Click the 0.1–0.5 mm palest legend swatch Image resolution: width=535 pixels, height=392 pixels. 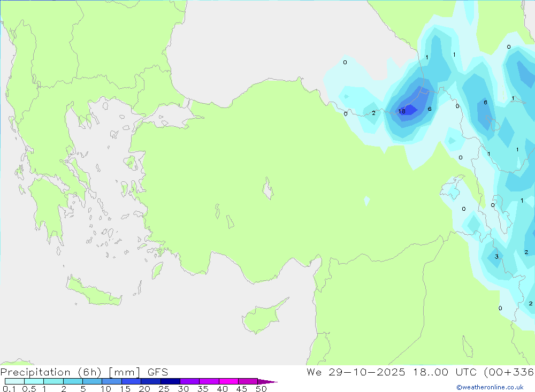click(14, 381)
